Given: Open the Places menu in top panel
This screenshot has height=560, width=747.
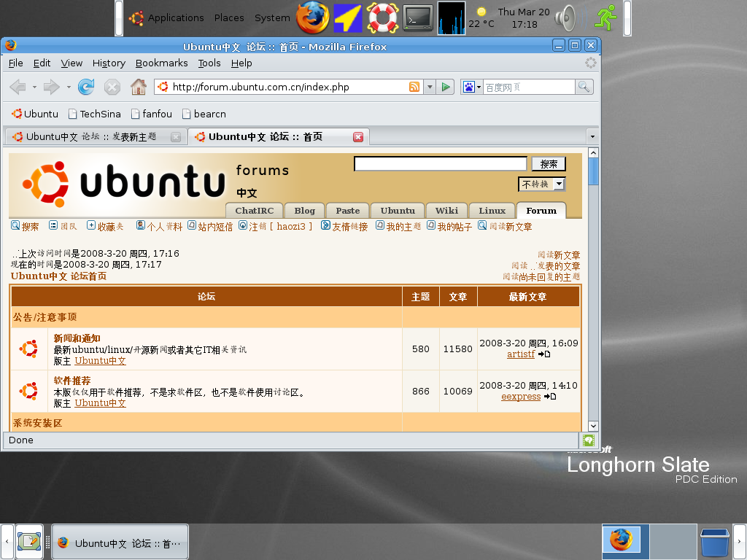Looking at the screenshot, I should (x=228, y=18).
